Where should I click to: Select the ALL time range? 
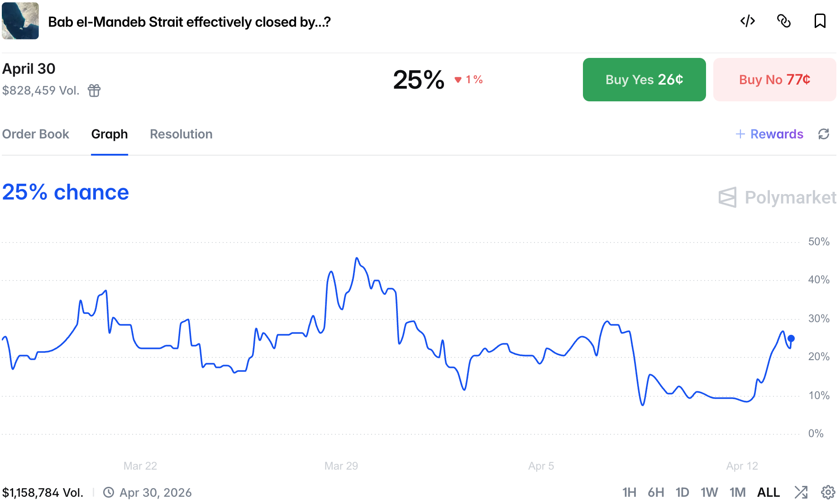pyautogui.click(x=768, y=492)
